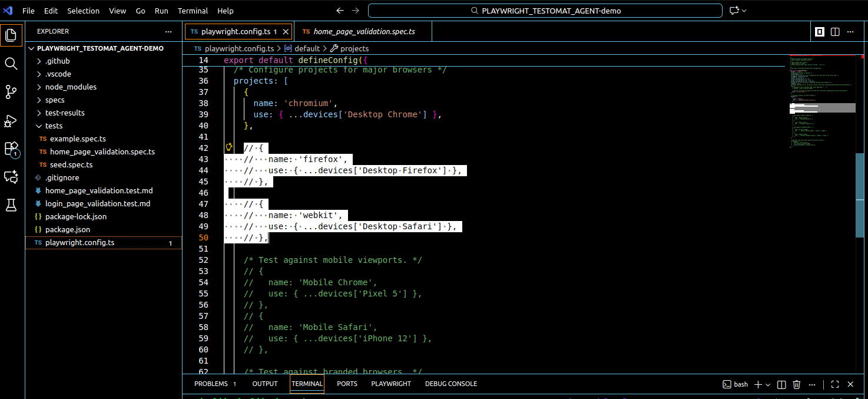This screenshot has height=399, width=868.
Task: Open the Extensions view with badge
Action: (x=11, y=149)
